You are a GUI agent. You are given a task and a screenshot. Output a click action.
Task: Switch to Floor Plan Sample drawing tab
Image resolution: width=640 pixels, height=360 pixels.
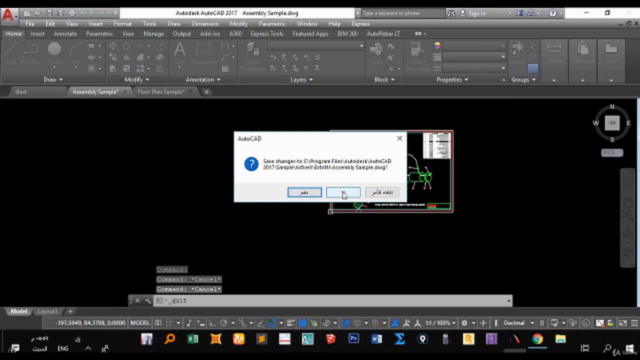(x=161, y=92)
